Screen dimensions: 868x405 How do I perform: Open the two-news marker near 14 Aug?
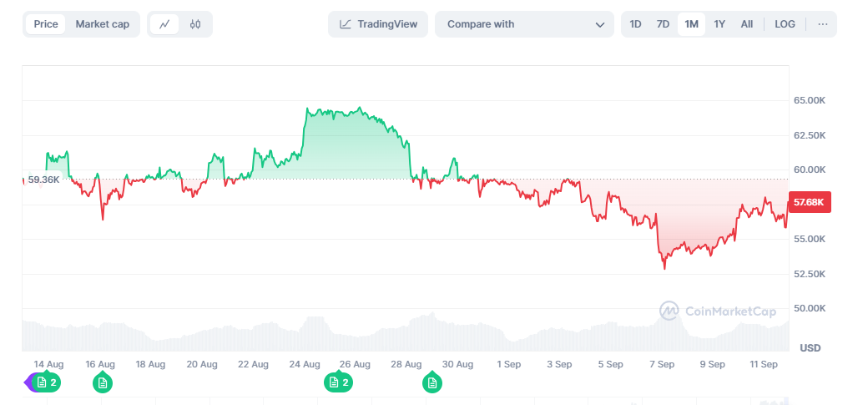tap(47, 382)
